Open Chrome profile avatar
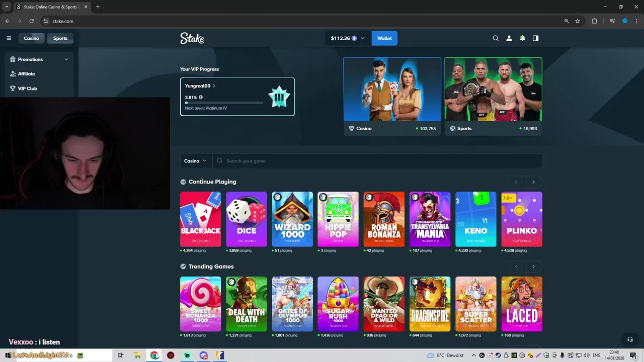Image resolution: width=644 pixels, height=362 pixels. click(x=625, y=21)
